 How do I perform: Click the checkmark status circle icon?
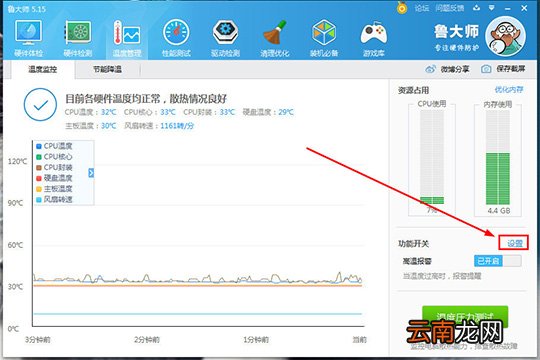40,104
